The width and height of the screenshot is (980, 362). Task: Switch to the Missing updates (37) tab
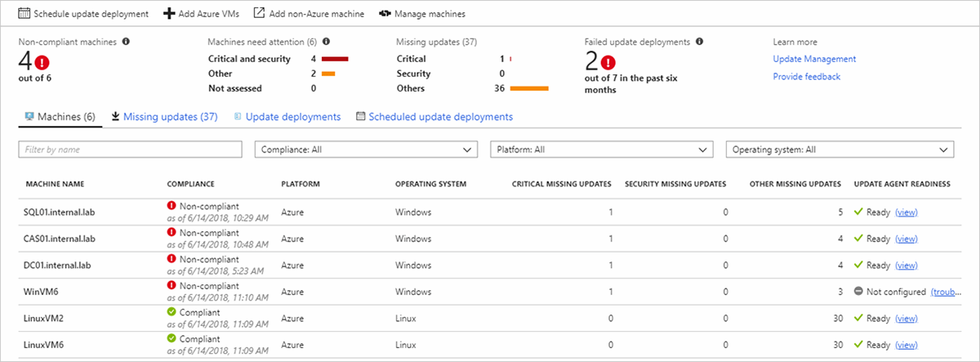(165, 117)
